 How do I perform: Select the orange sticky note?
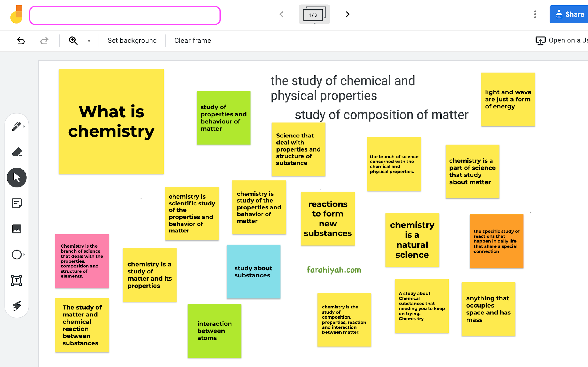point(496,241)
